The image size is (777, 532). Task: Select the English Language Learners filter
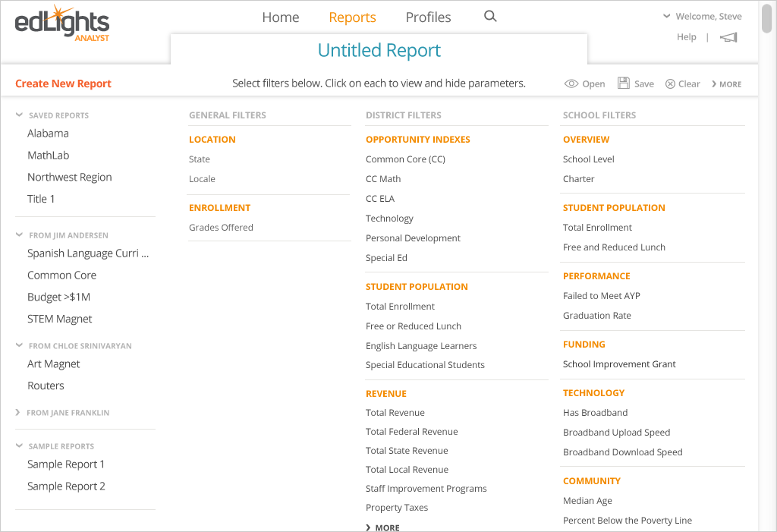point(420,346)
